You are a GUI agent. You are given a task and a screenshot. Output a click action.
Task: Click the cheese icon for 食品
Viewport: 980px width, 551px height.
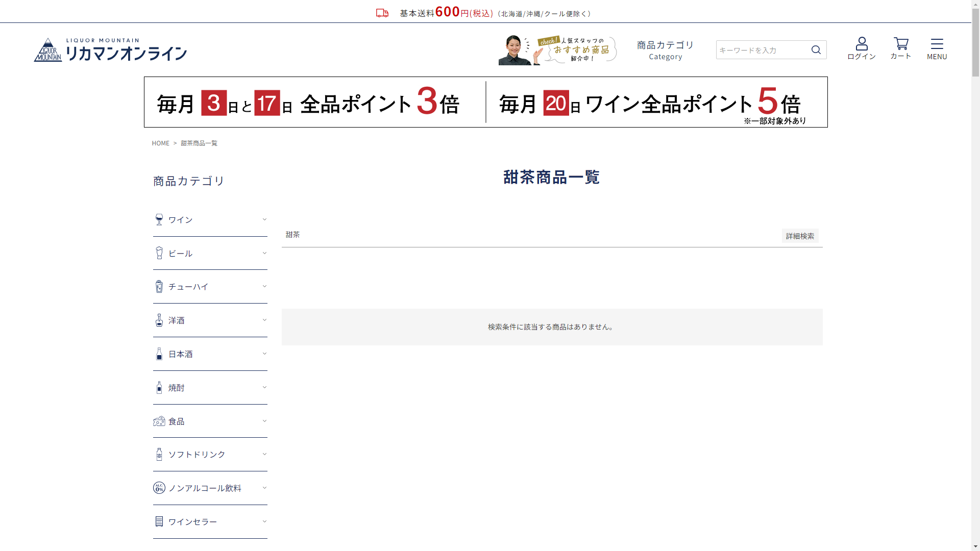click(159, 421)
